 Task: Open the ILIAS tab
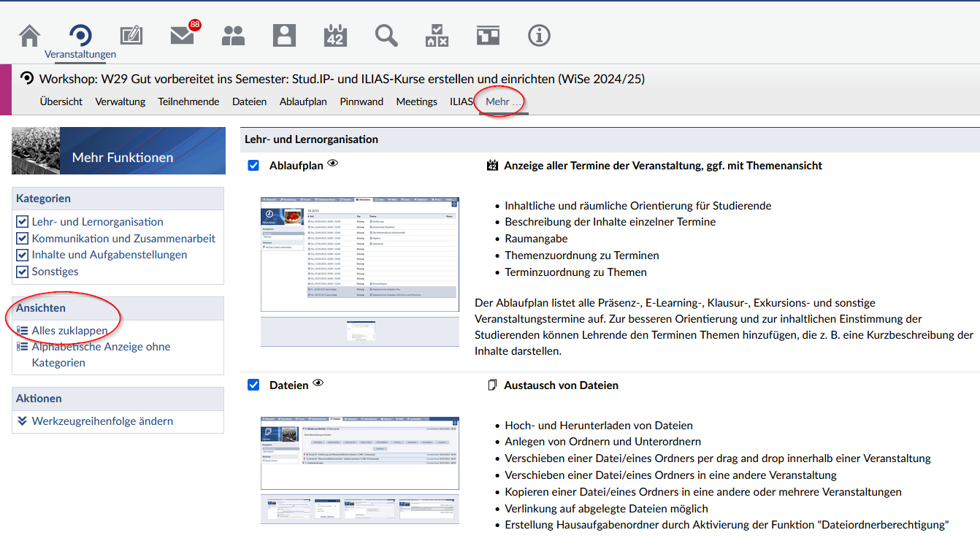click(x=462, y=101)
